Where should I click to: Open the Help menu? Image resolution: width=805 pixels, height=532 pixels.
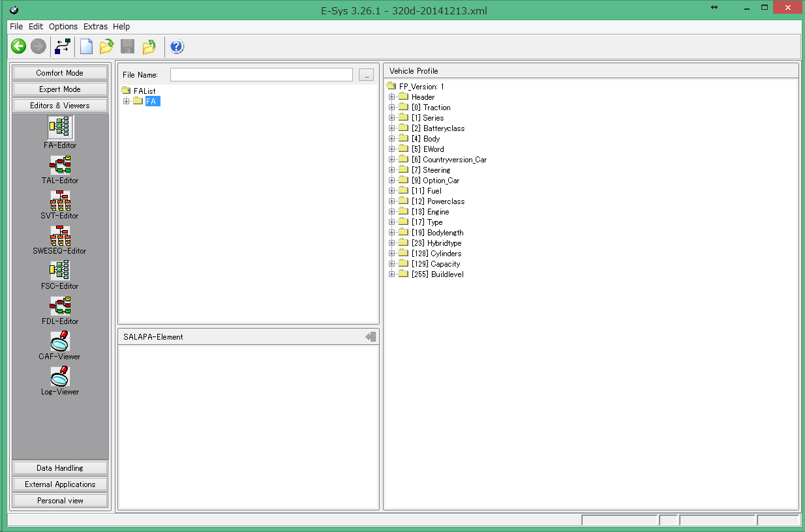pyautogui.click(x=121, y=27)
